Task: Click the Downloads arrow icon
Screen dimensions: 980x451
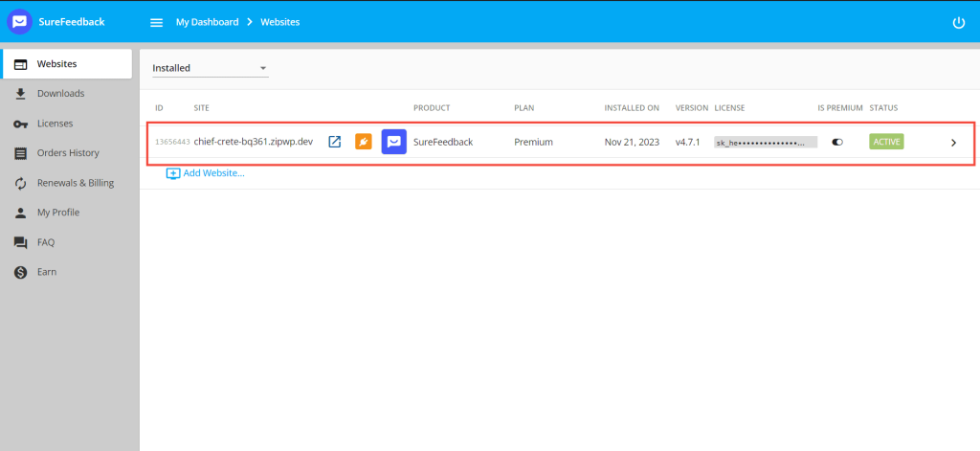Action: pyautogui.click(x=21, y=94)
